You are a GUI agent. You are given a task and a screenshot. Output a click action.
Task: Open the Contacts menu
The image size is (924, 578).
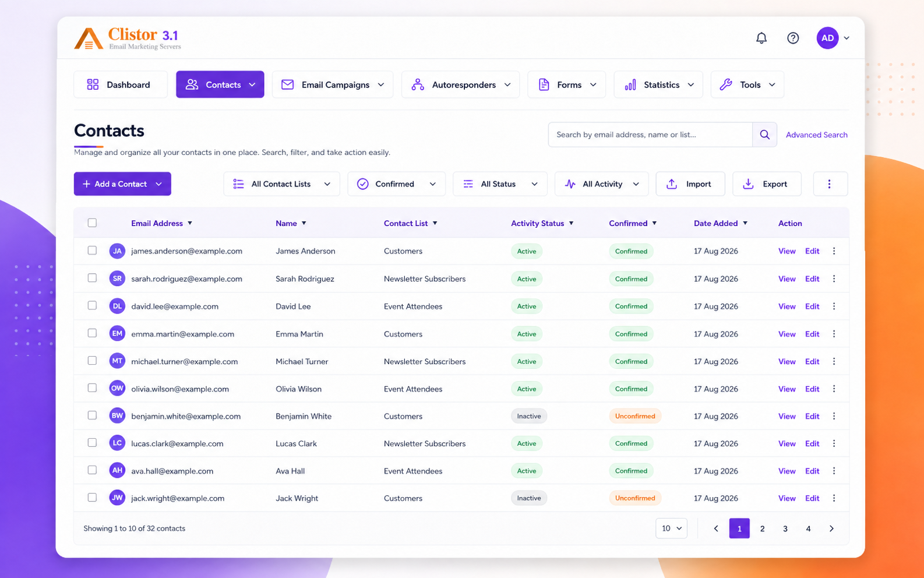[220, 84]
